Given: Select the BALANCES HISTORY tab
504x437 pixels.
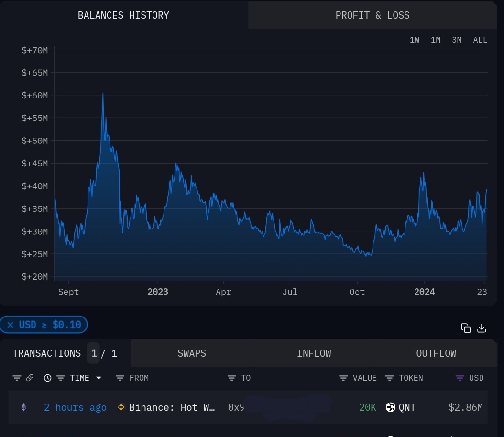Looking at the screenshot, I should (x=123, y=15).
